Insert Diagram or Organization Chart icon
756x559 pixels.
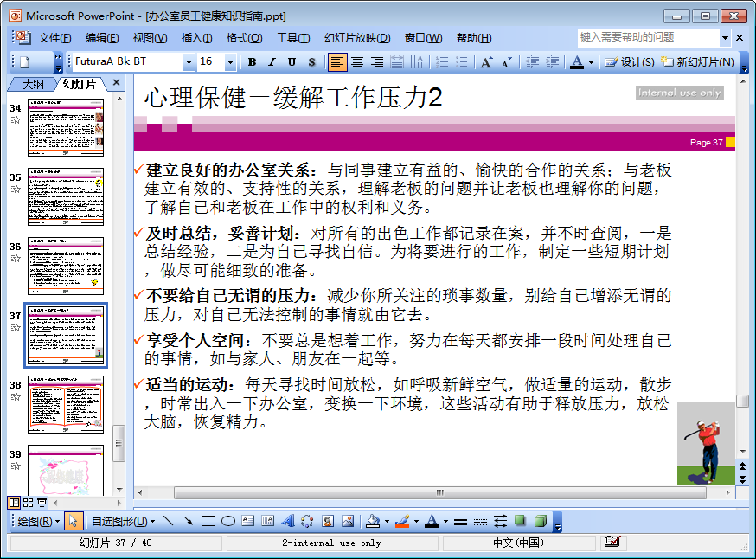pyautogui.click(x=307, y=521)
